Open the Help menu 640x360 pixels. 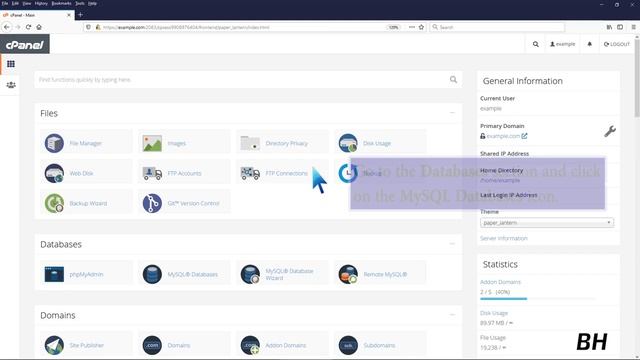pos(93,3)
